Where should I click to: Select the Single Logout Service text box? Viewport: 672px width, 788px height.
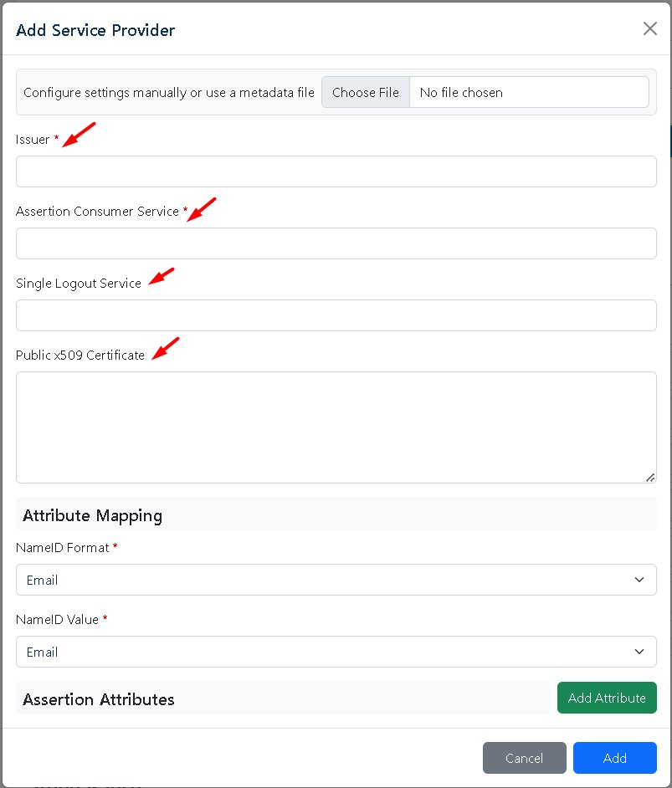click(x=336, y=315)
